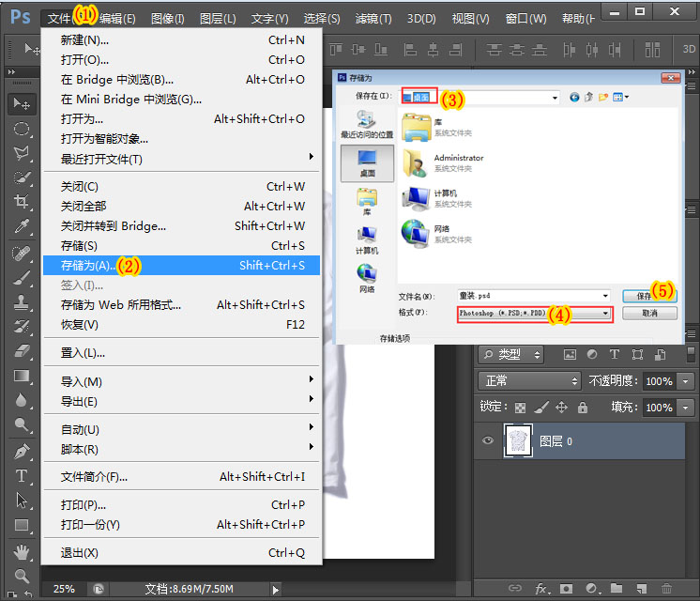The width and height of the screenshot is (700, 601).
Task: Open the 滤镜(T) menu
Action: 373,19
